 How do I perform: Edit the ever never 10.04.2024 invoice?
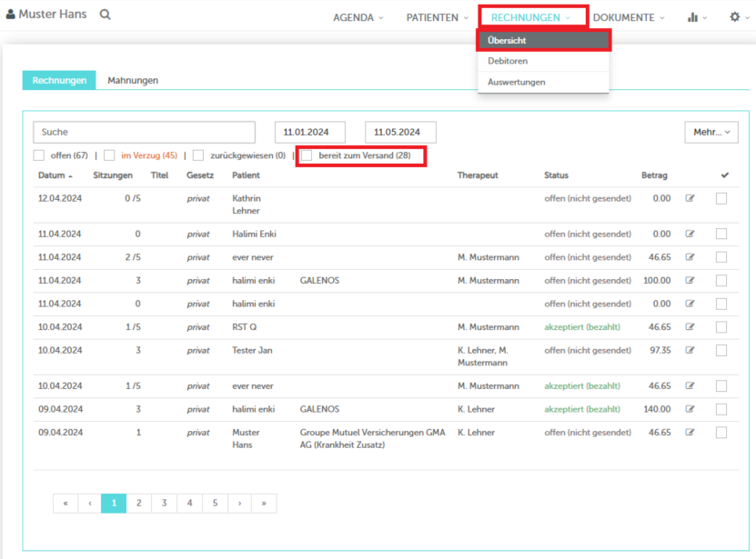[690, 385]
